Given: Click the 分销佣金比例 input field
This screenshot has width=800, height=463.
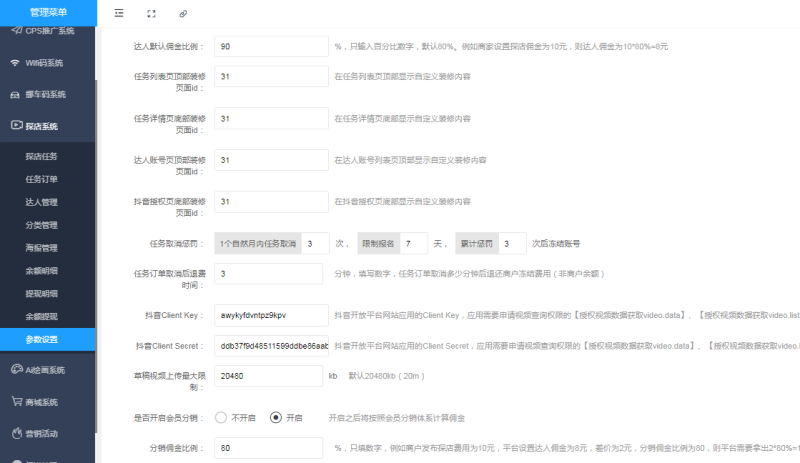Looking at the screenshot, I should (272, 448).
